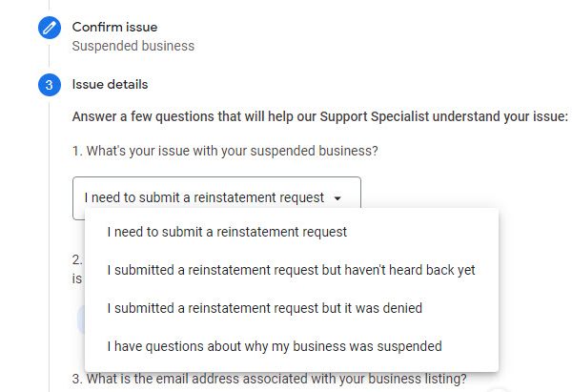Click the word "is" left of the menu

pos(77,279)
